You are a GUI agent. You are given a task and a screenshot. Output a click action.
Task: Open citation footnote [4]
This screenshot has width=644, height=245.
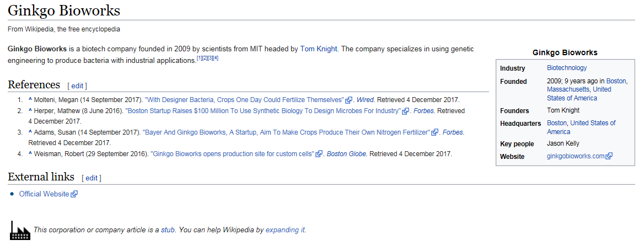click(215, 58)
